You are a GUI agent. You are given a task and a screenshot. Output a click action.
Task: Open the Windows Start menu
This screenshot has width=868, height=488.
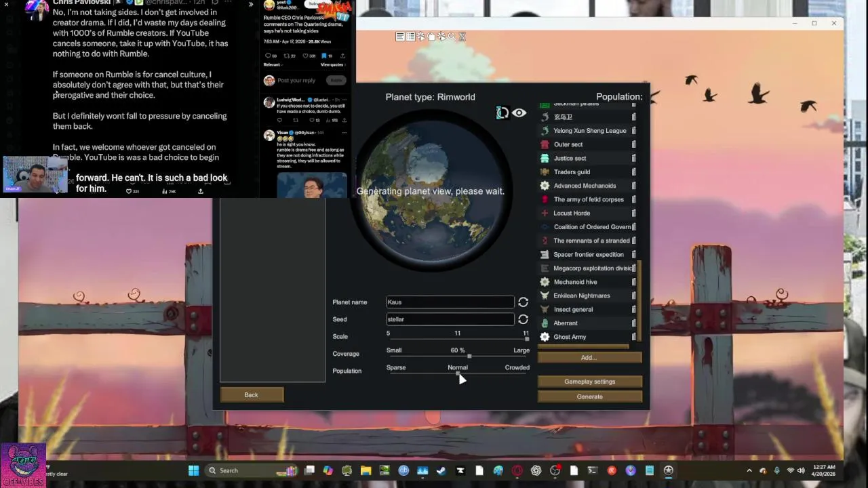point(193,470)
